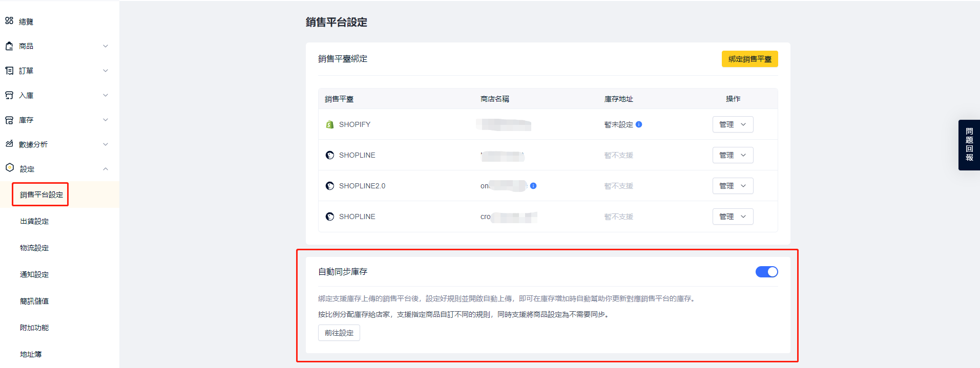The image size is (980, 368).
Task: Click the info icon beside 暫未設定
Action: [x=639, y=124]
